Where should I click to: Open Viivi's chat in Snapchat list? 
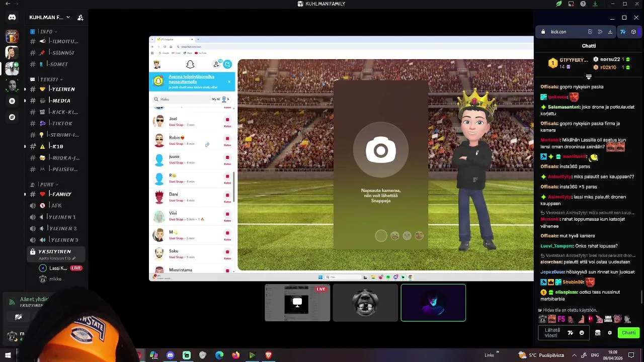[x=192, y=216]
